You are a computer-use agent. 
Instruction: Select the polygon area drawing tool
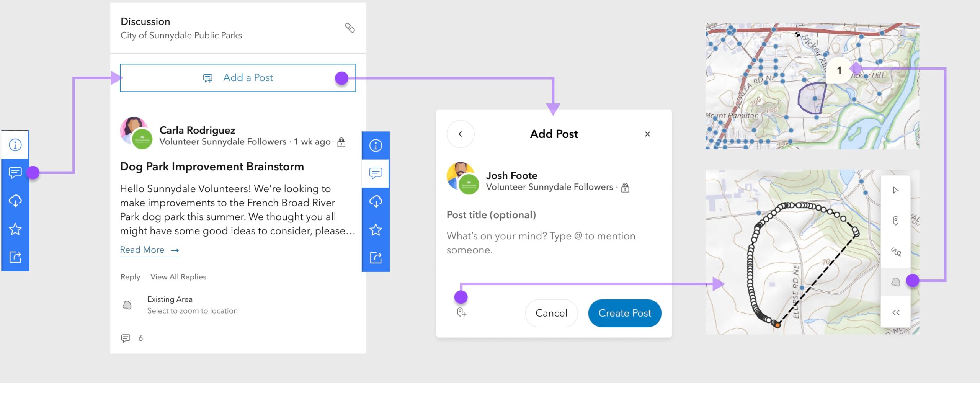click(895, 282)
